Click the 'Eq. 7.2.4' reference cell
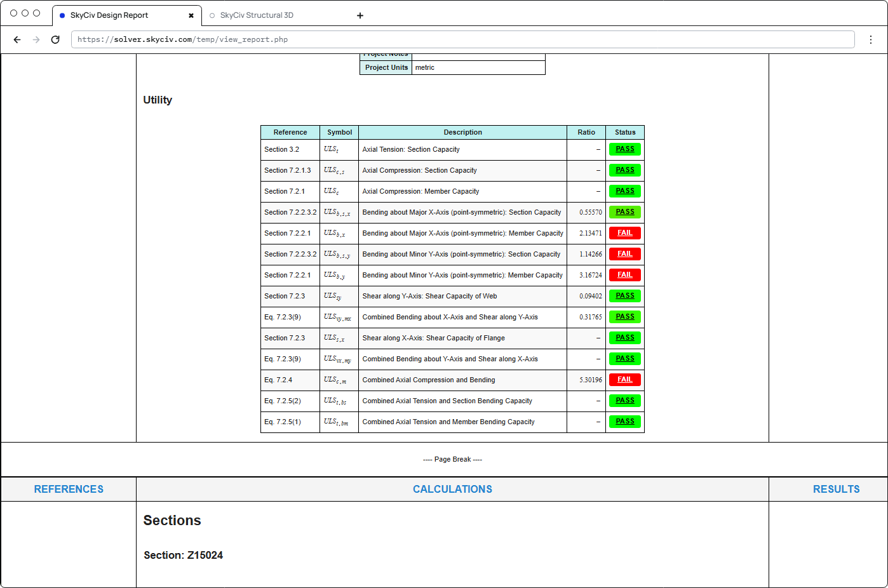The image size is (888, 588). 290,380
